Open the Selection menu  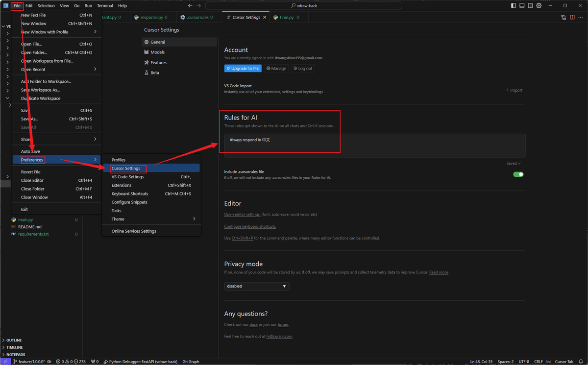pyautogui.click(x=46, y=5)
